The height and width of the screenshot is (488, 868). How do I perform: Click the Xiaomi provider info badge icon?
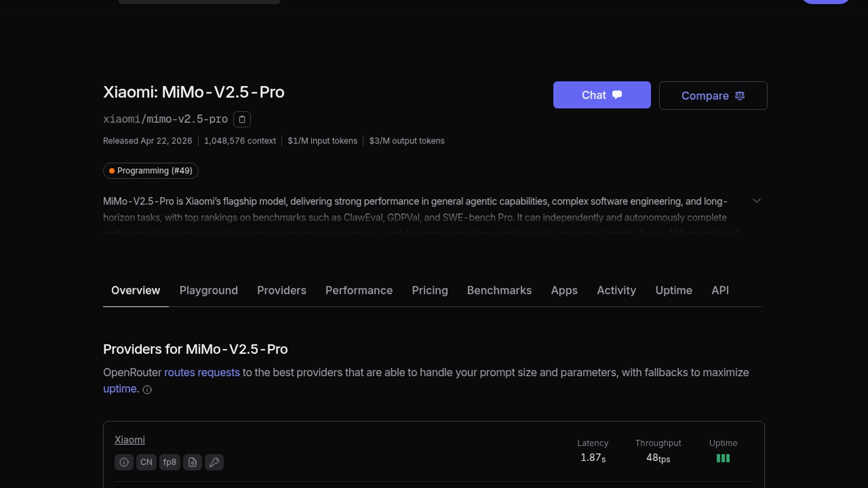point(124,462)
